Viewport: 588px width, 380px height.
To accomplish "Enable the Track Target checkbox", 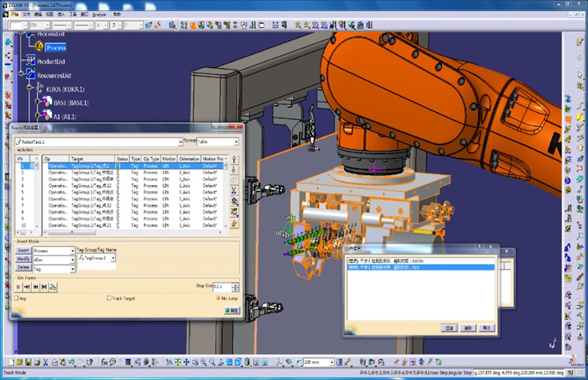I will [109, 298].
